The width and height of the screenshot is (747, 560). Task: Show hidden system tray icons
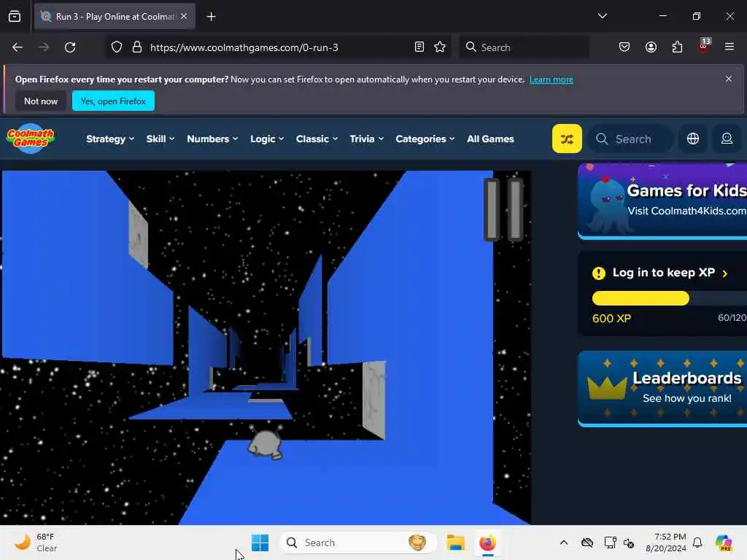pos(564,542)
